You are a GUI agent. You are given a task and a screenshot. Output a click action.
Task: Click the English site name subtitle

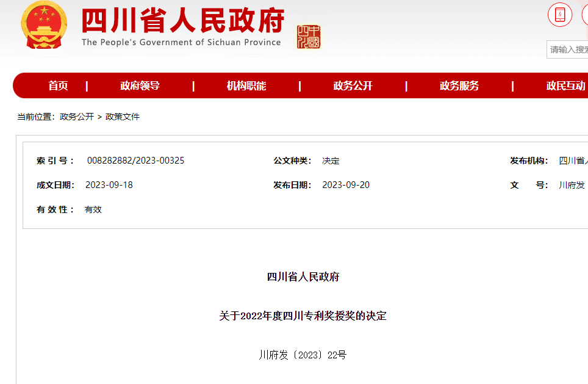[x=181, y=42]
